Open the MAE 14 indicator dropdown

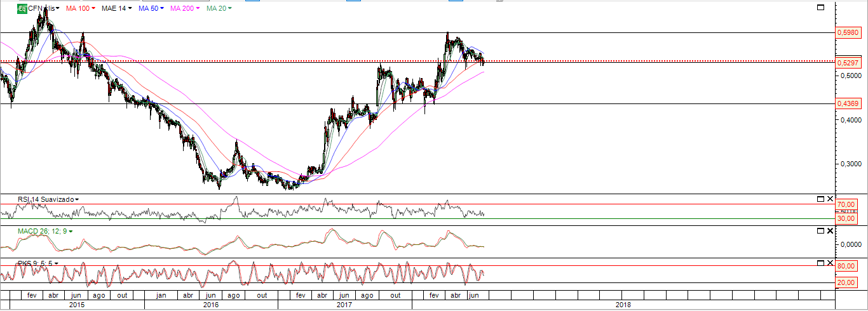coord(130,9)
